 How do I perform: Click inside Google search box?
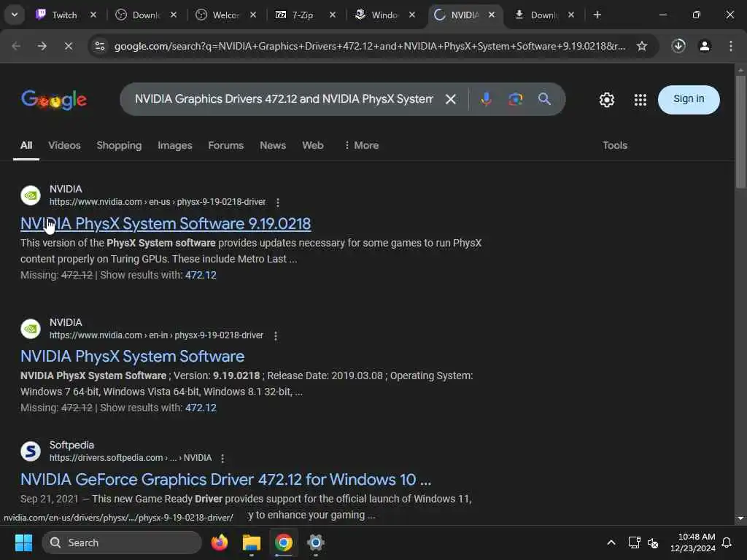(x=284, y=99)
